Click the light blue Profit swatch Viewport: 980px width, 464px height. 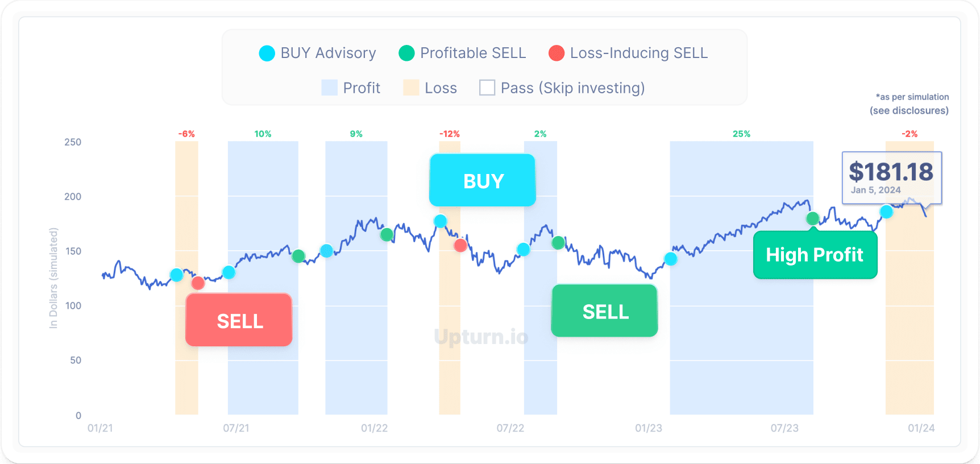[329, 88]
